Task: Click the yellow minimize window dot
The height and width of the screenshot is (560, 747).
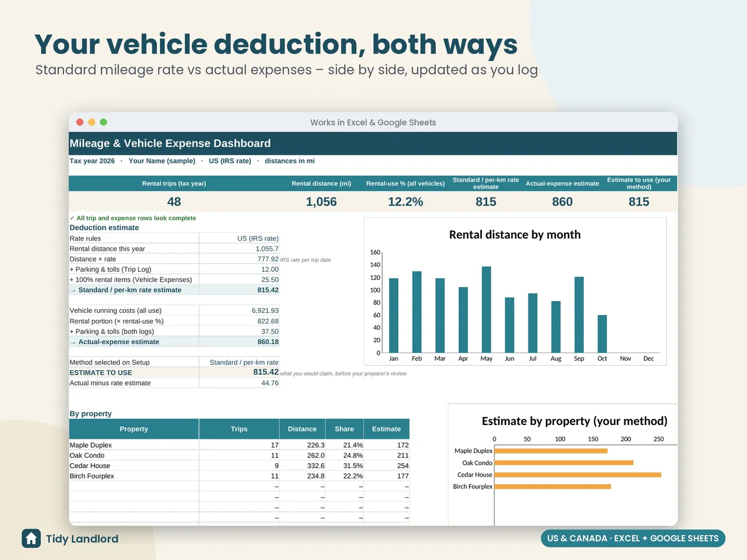Action: (x=92, y=122)
